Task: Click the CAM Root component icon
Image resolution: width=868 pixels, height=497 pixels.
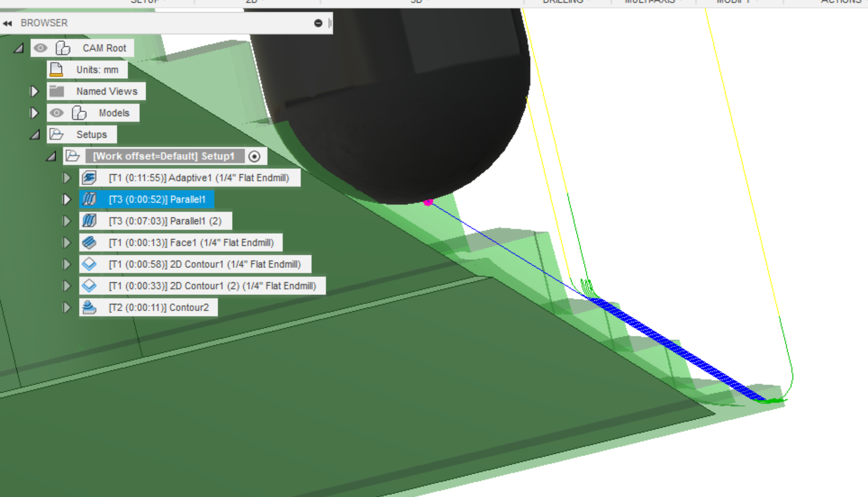Action: pyautogui.click(x=64, y=48)
